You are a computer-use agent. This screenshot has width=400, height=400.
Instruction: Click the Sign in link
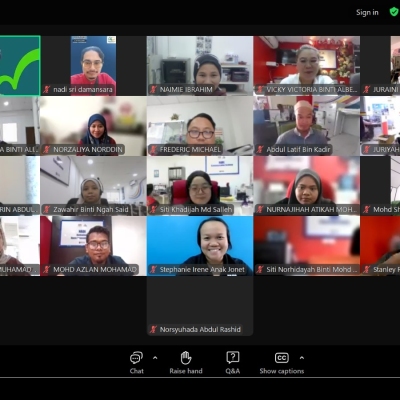(367, 12)
